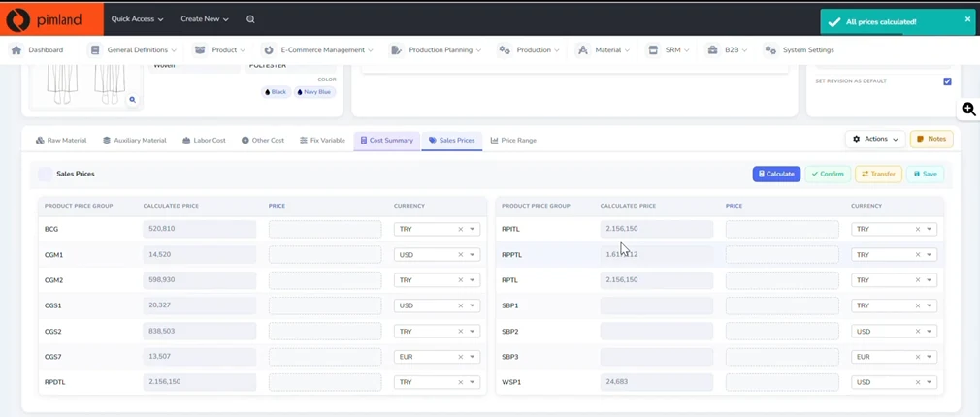Expand the Product menu
The width and height of the screenshot is (980, 417).
tap(219, 49)
